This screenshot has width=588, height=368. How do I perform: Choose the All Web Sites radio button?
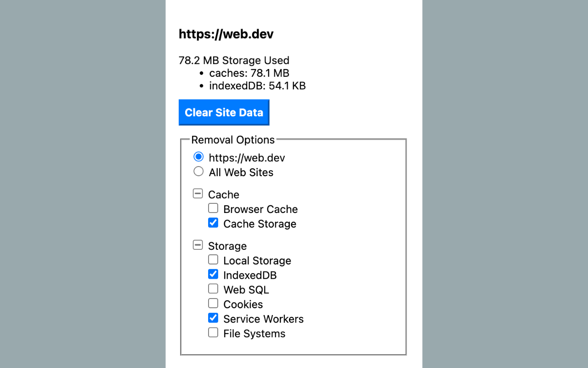198,172
